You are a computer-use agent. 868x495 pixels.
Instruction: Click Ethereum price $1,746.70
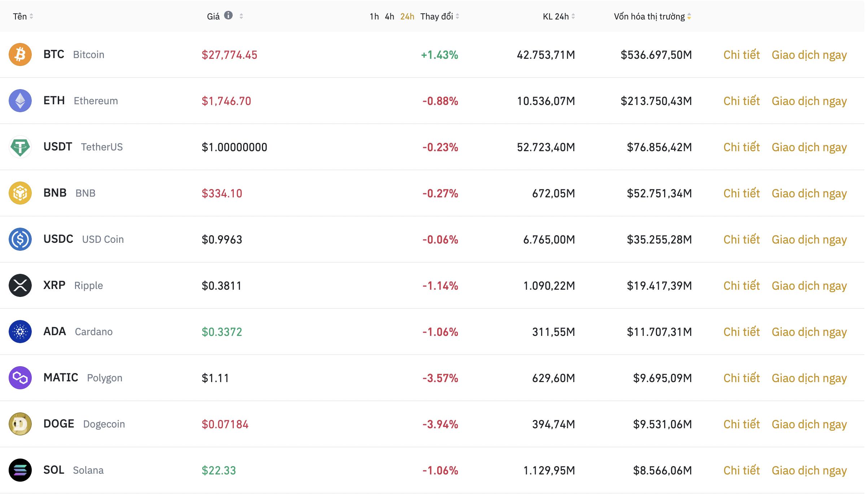pos(226,101)
